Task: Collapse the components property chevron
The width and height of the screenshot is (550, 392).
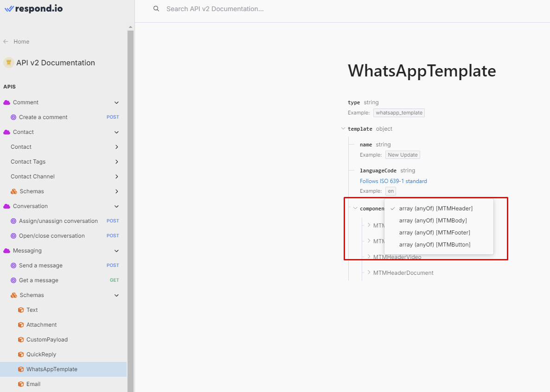Action: [355, 208]
